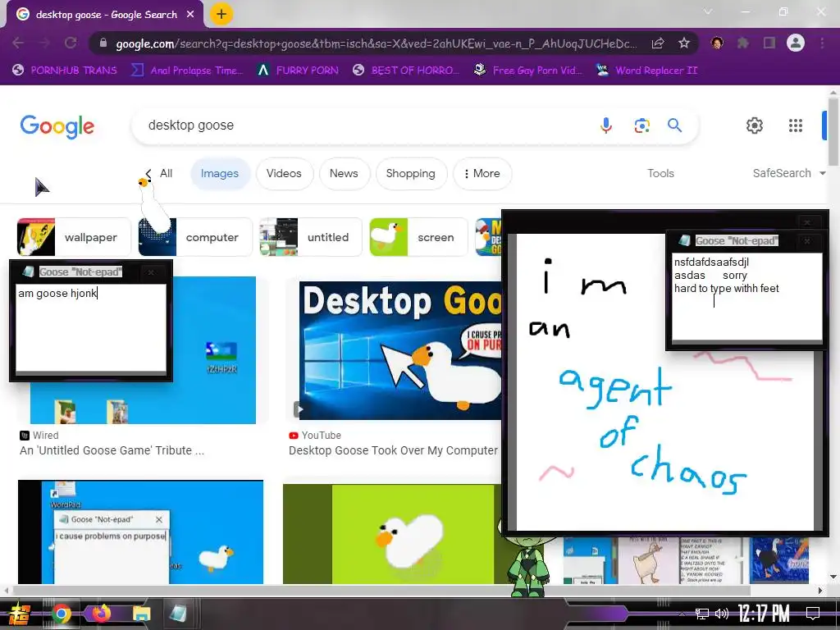Open the Tools button
The height and width of the screenshot is (630, 840).
pos(660,173)
